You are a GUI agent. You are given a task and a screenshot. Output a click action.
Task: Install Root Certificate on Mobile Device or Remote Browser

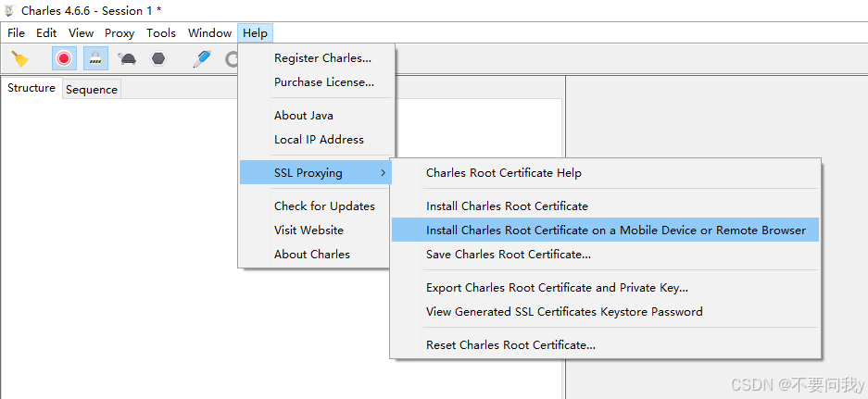pos(605,231)
